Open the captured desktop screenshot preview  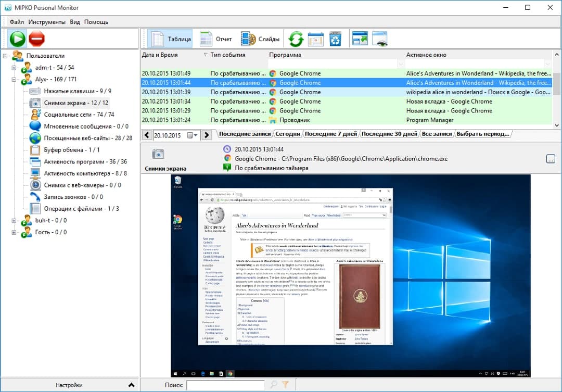coord(351,276)
